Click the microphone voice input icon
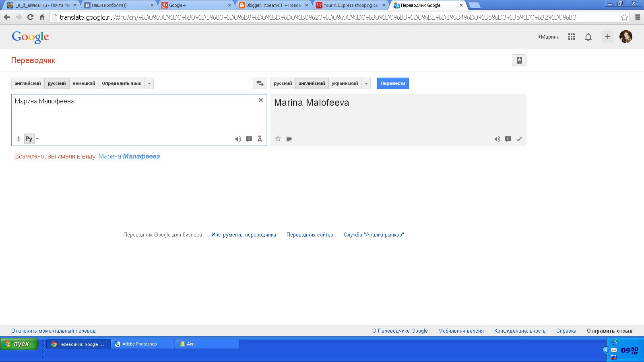 (19, 139)
